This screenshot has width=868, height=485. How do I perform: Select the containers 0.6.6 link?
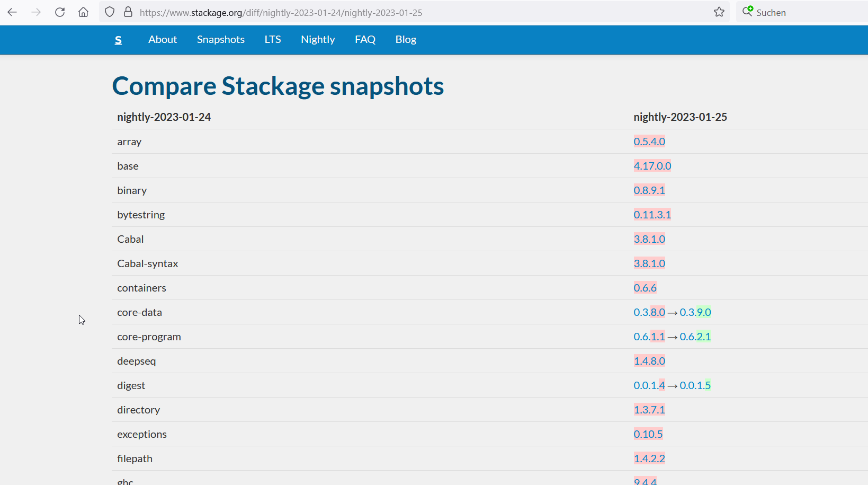coord(645,287)
